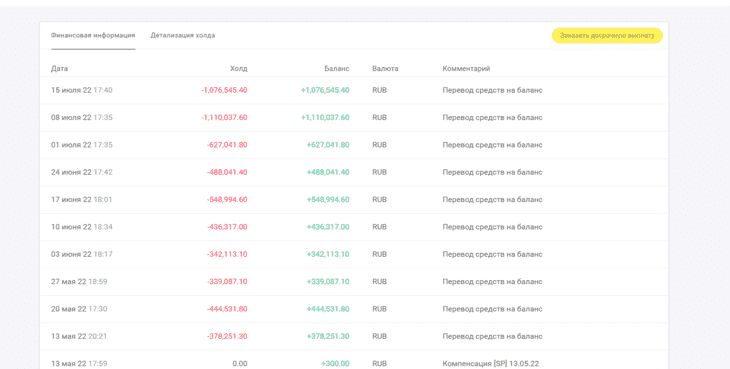Select the date 15 июля 22 17:40
This screenshot has height=369, width=730.
point(81,90)
